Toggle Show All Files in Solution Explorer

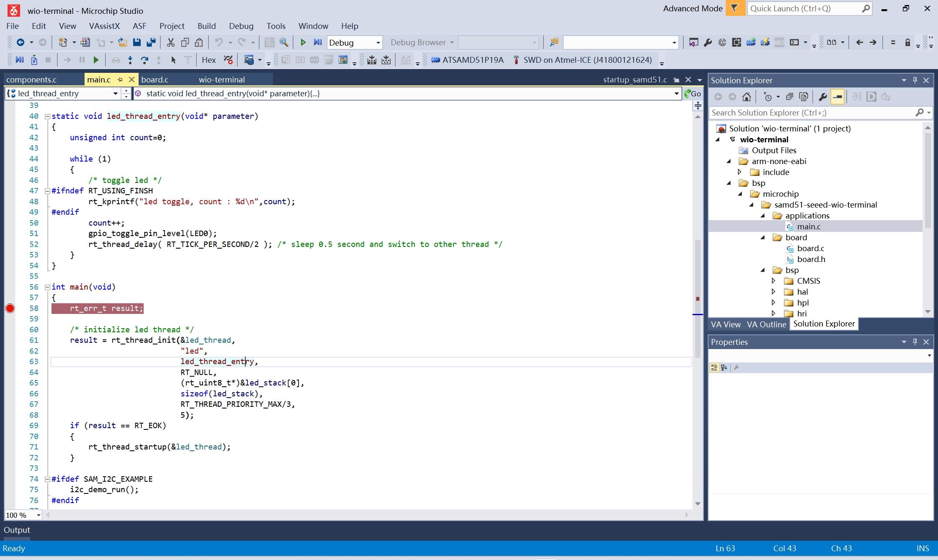coord(803,97)
